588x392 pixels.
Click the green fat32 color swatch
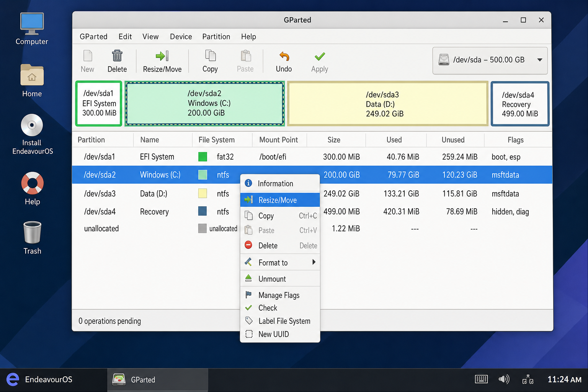(x=203, y=157)
